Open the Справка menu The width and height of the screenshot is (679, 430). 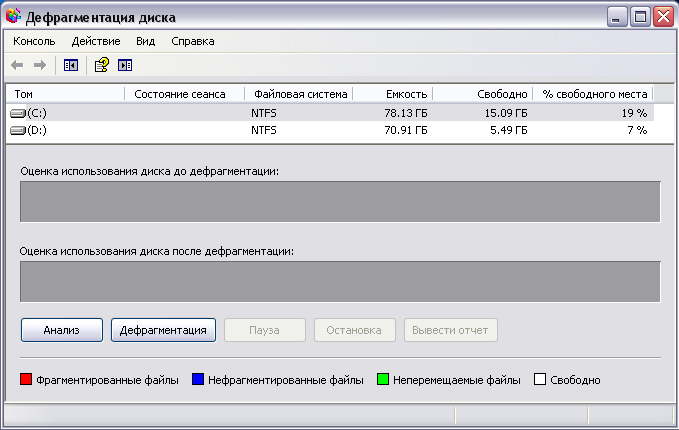click(193, 41)
